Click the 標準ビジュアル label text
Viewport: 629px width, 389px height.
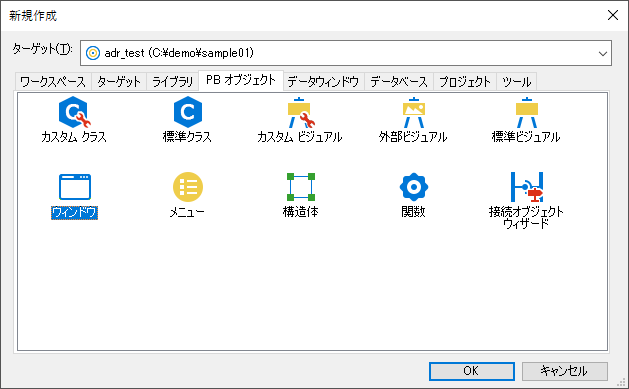tap(526, 137)
